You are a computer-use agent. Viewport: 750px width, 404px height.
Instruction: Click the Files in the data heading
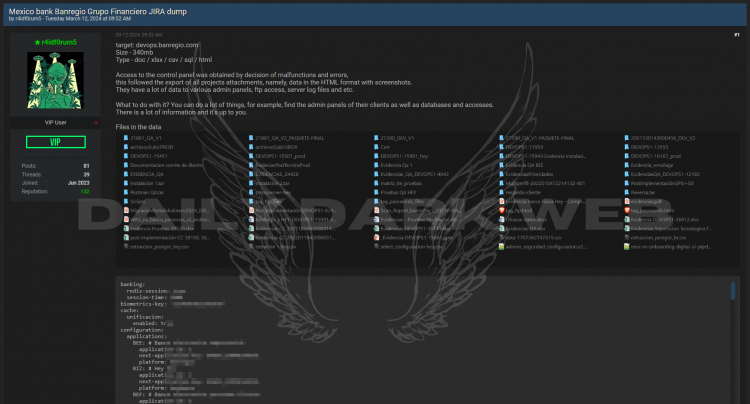138,127
